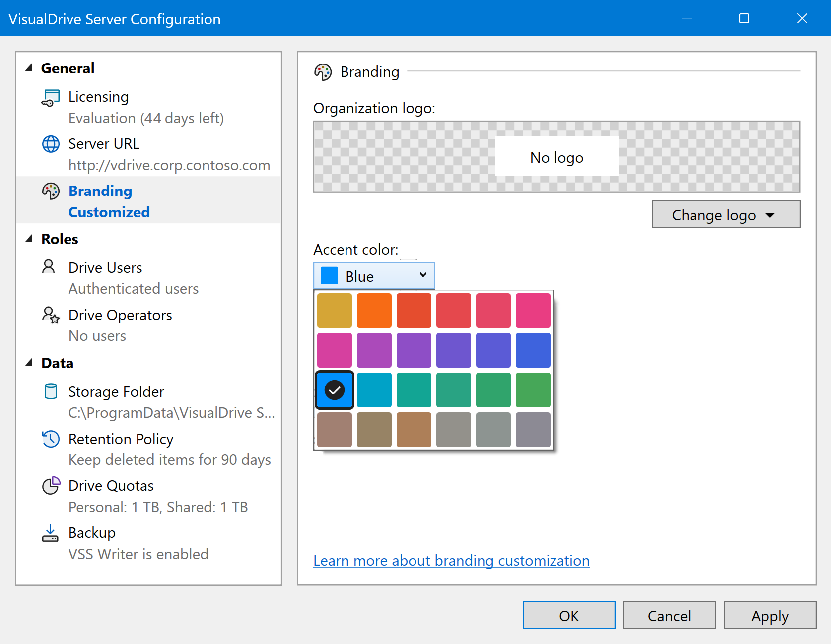The width and height of the screenshot is (831, 644).
Task: Select the Retention Policy settings item
Action: tap(121, 439)
